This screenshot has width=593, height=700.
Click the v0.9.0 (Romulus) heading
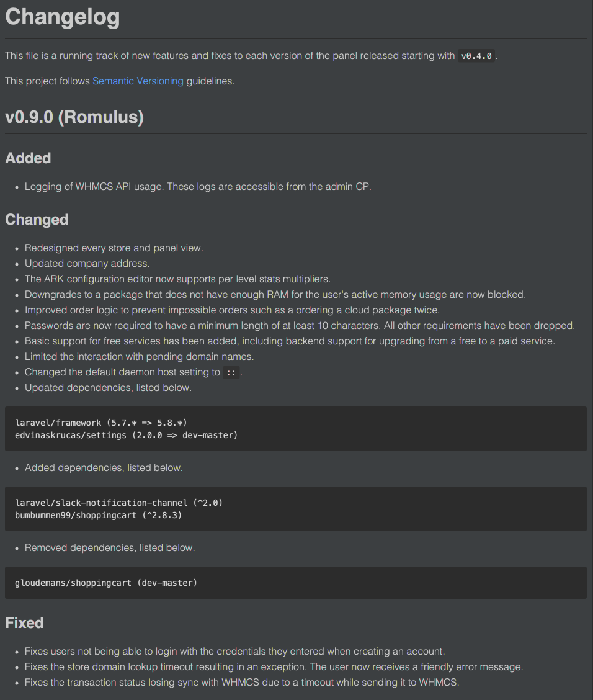(74, 117)
